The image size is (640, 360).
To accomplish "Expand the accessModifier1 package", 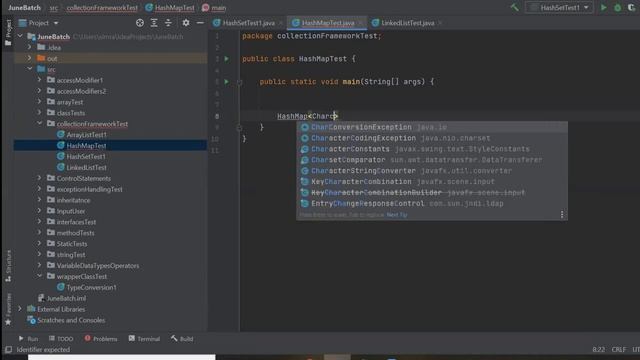I will point(39,80).
